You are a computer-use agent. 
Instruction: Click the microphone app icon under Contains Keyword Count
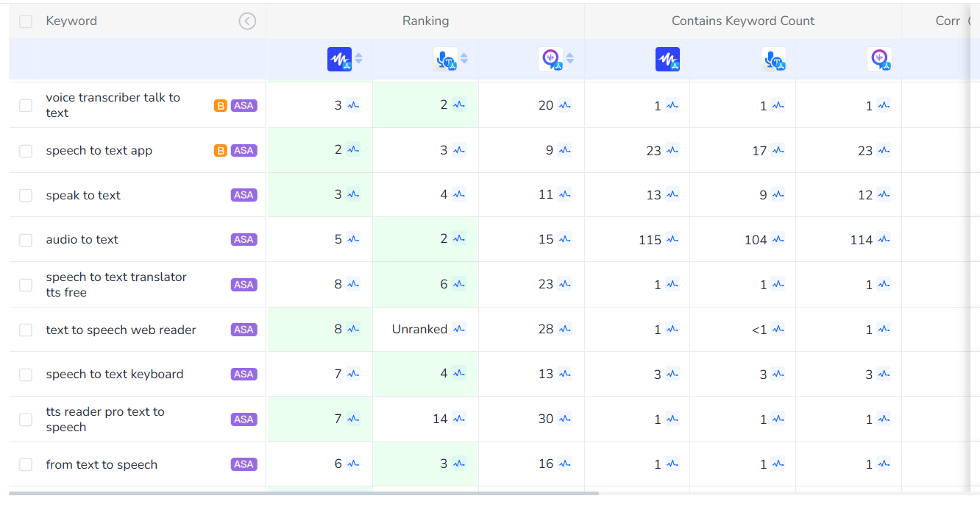click(x=773, y=59)
